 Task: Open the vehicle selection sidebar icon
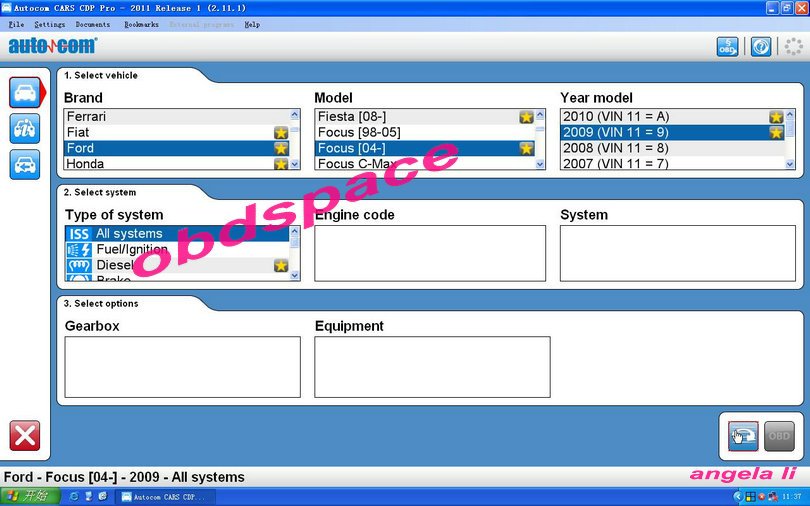[x=24, y=92]
